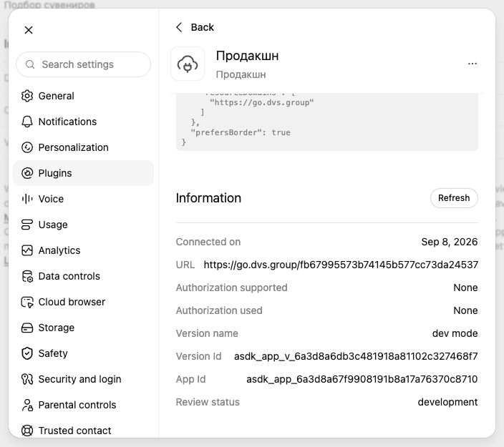Open the Voice settings

[x=83, y=199]
